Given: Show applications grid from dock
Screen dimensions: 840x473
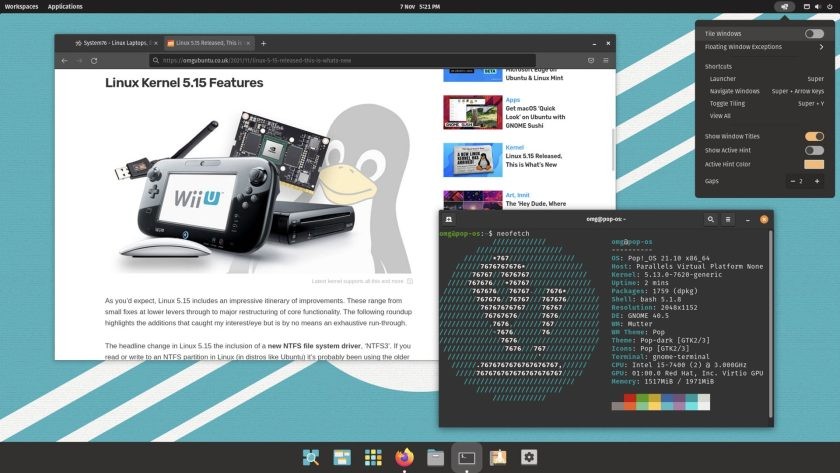Looking at the screenshot, I should point(373,457).
